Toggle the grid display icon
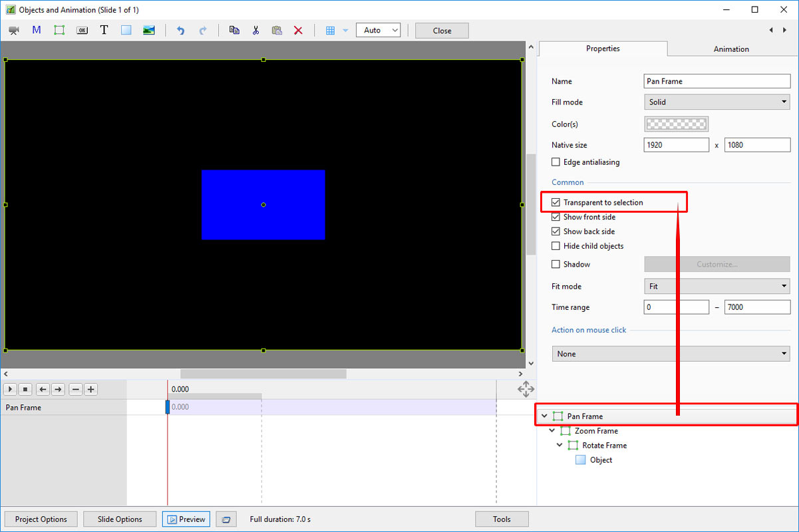The image size is (799, 532). coord(330,31)
